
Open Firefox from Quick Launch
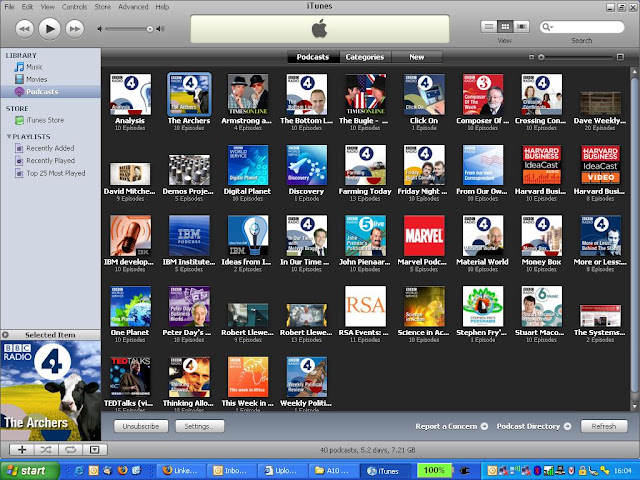pos(122,471)
